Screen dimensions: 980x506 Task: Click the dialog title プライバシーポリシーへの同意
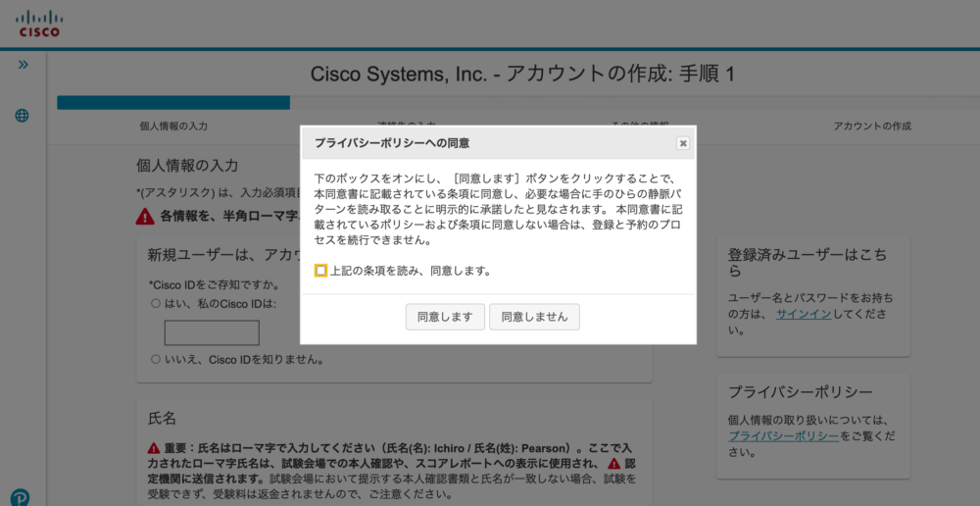coord(392,143)
